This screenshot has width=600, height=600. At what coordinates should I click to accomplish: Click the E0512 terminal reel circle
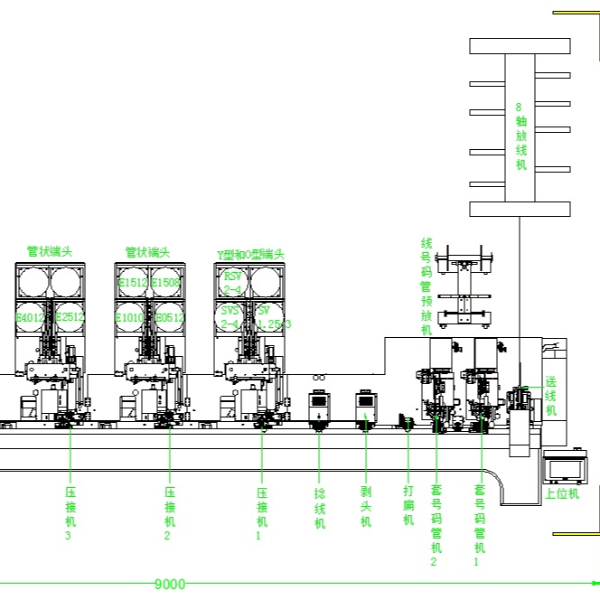pos(167,316)
